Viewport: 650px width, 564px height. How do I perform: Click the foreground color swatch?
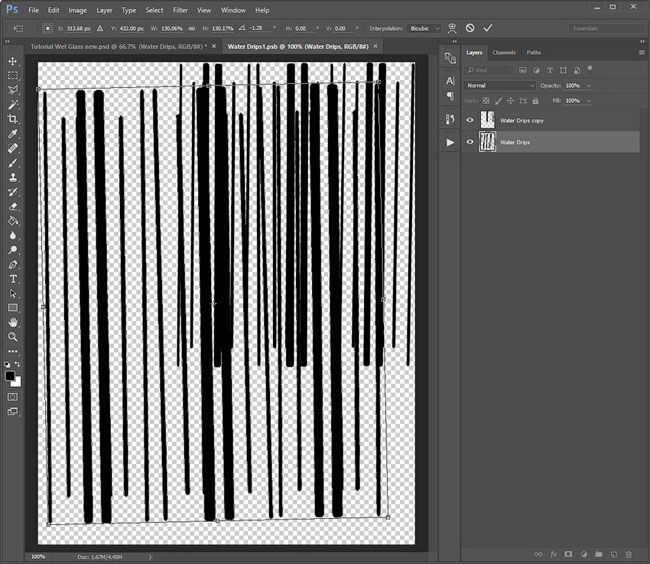pyautogui.click(x=10, y=376)
